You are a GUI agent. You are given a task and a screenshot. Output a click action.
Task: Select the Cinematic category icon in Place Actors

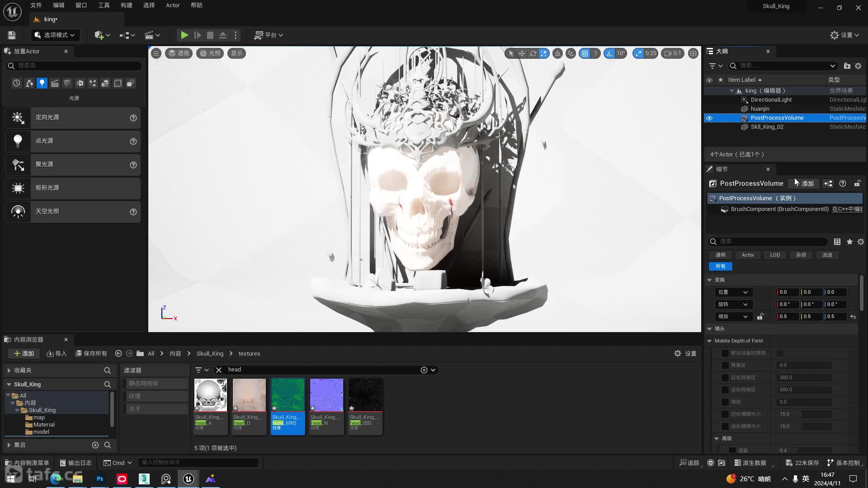tap(55, 83)
